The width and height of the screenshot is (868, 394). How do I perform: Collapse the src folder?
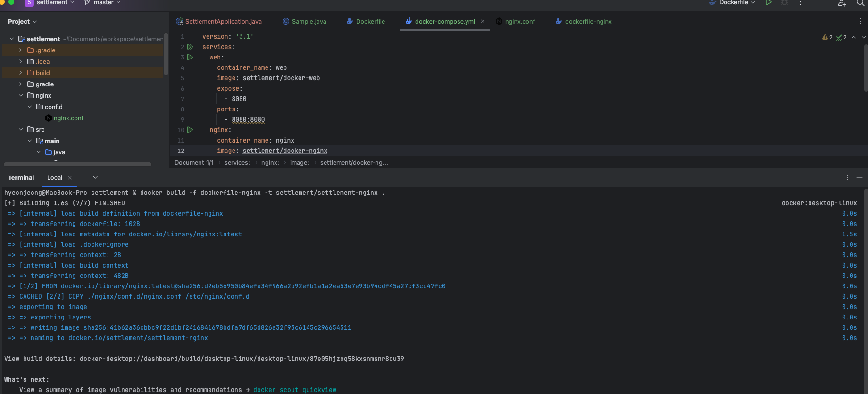click(20, 129)
